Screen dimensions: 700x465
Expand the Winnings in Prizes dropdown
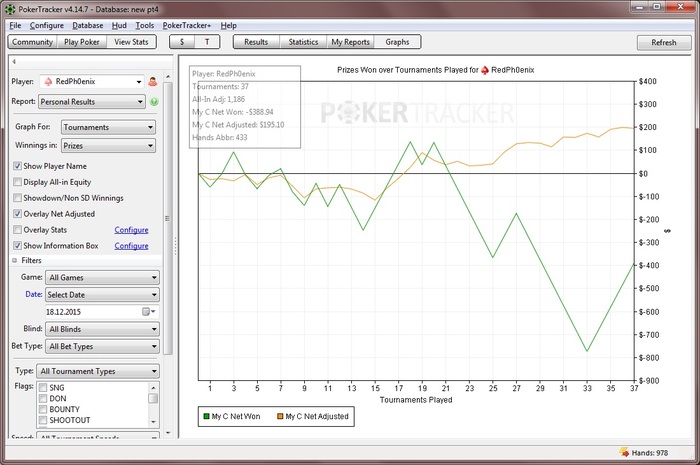[x=108, y=146]
